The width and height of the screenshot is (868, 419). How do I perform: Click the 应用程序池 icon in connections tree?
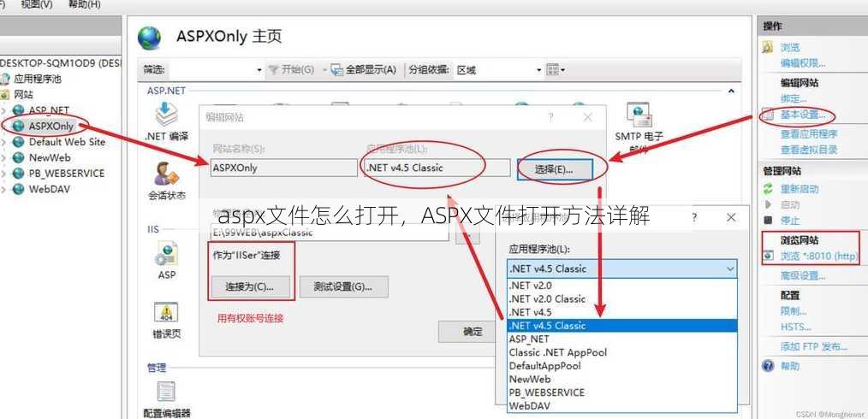point(5,79)
